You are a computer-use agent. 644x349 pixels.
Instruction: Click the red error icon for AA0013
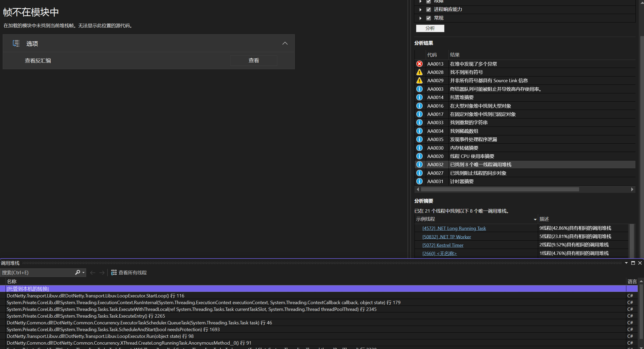pyautogui.click(x=419, y=64)
